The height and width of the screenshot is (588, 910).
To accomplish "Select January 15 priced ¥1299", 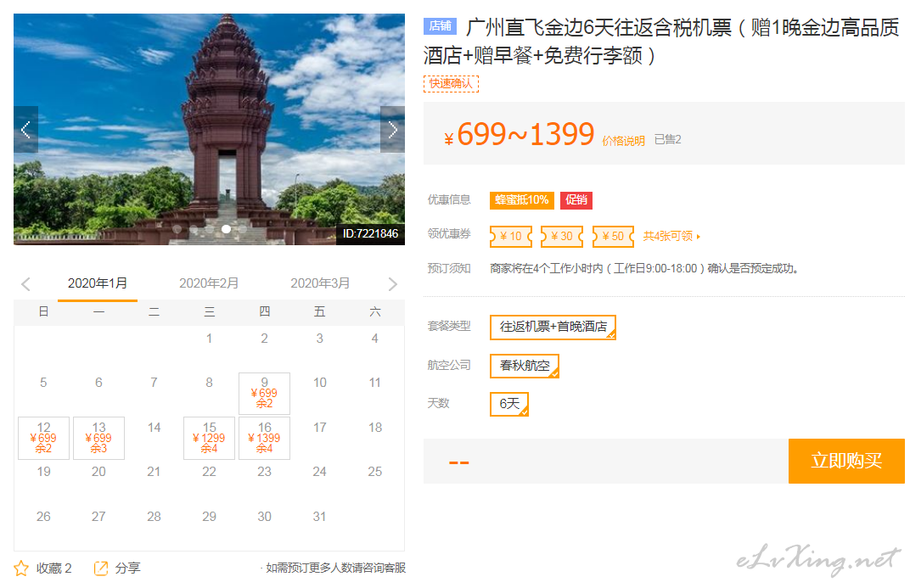I will tap(209, 438).
